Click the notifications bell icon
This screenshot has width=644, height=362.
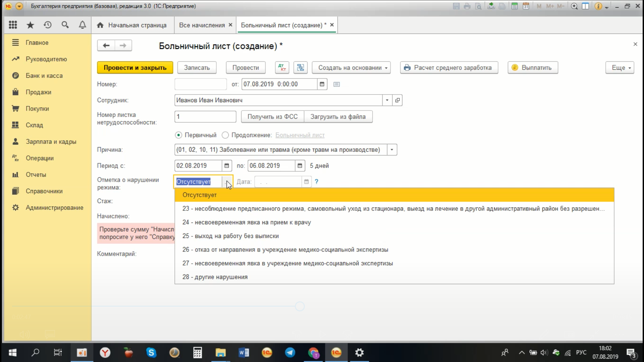pos(82,25)
